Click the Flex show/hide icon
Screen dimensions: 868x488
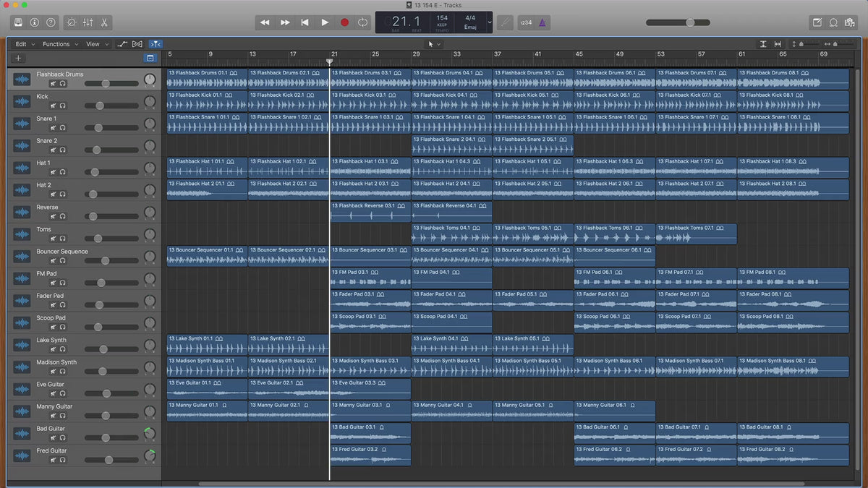137,44
